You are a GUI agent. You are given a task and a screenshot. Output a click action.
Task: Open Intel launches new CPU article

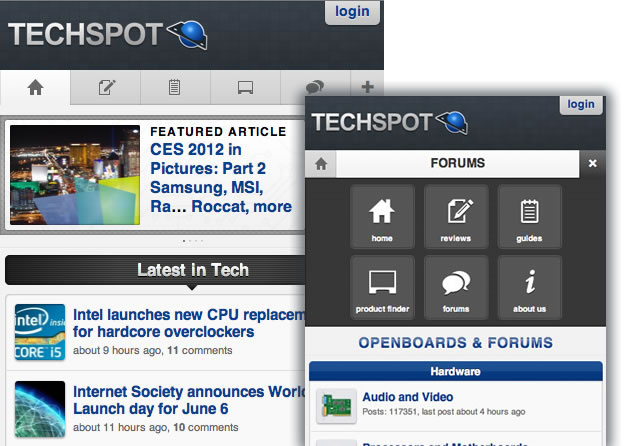[189, 323]
